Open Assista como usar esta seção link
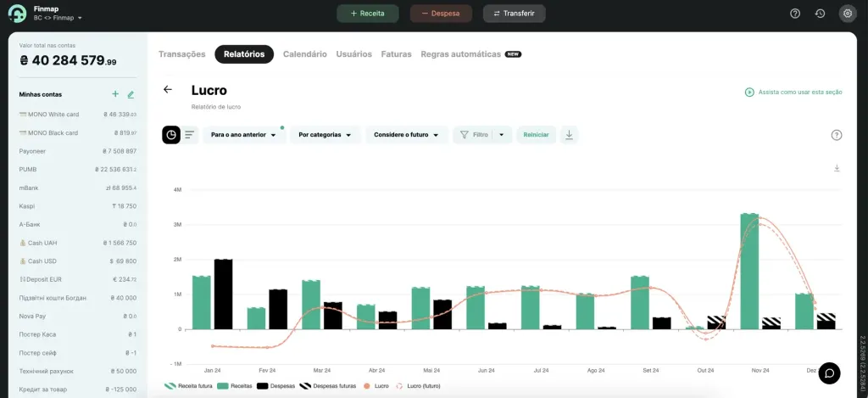This screenshot has width=868, height=398. point(800,92)
